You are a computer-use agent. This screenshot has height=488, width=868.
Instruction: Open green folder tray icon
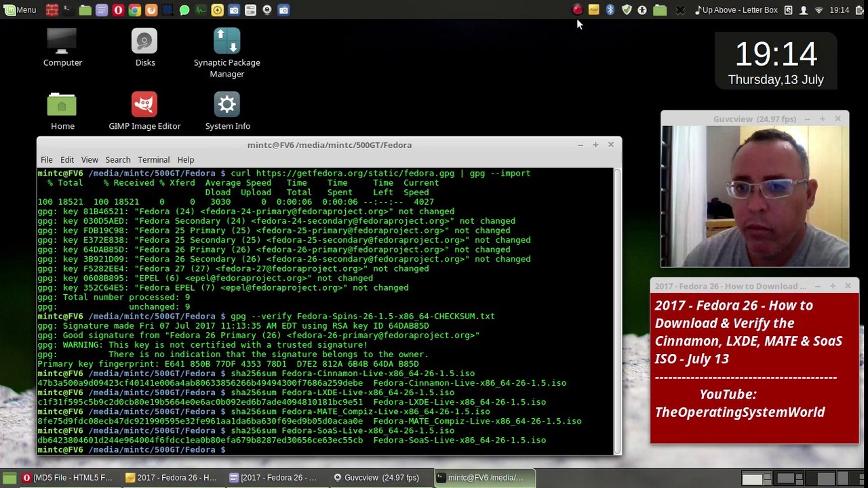click(x=660, y=9)
